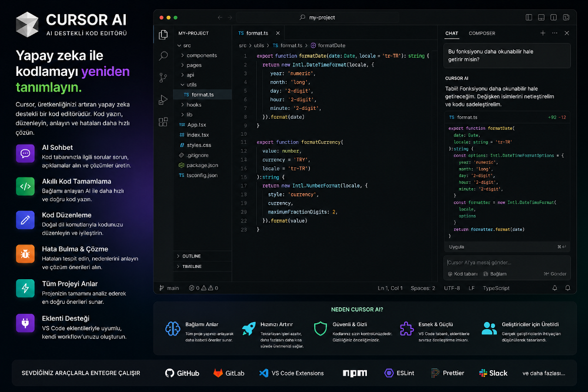Click TypeScript language mode in status bar
Image resolution: width=588 pixels, height=392 pixels.
point(496,288)
